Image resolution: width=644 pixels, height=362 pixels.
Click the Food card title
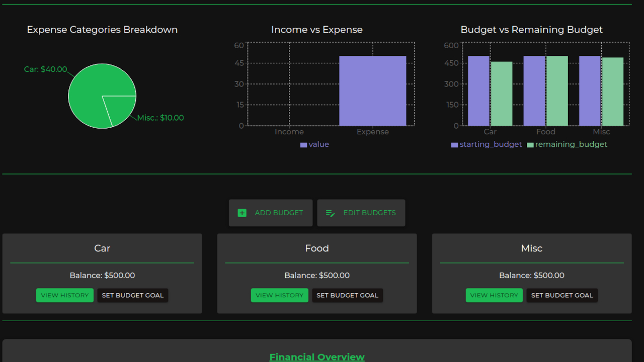[x=317, y=248]
